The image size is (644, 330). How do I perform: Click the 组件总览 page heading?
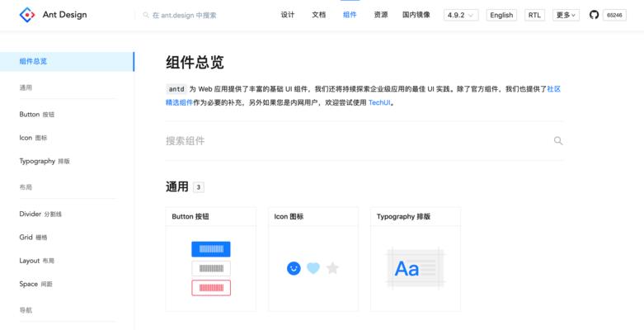195,63
